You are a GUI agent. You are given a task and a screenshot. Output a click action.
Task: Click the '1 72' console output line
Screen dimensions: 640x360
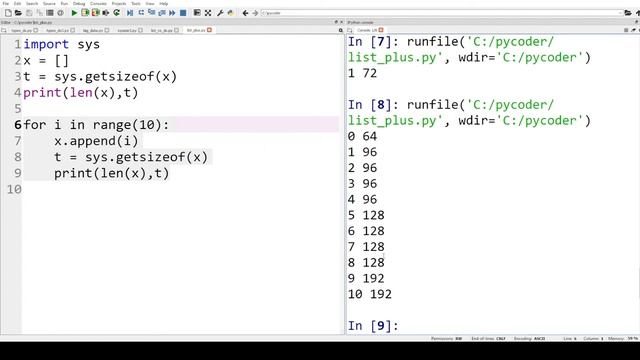pyautogui.click(x=362, y=73)
